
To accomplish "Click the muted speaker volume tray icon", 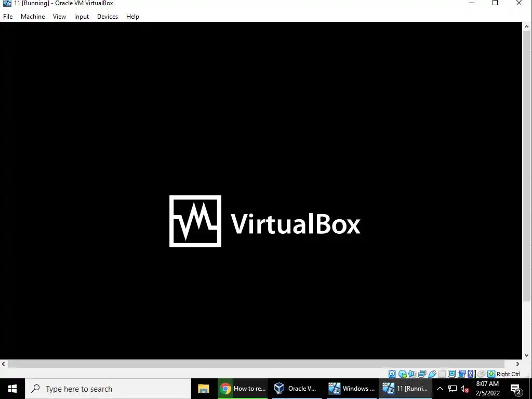I will point(464,389).
